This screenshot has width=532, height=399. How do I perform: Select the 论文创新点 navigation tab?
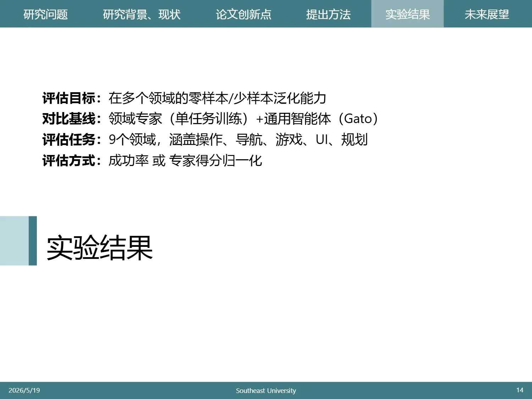pyautogui.click(x=244, y=14)
